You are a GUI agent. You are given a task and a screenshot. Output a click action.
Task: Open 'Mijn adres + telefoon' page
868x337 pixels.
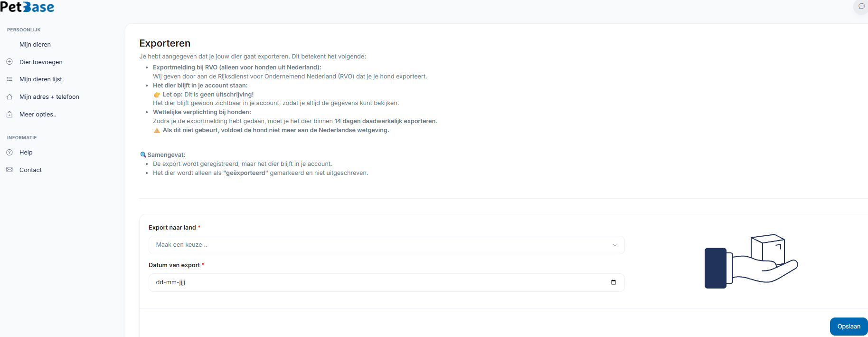click(49, 97)
